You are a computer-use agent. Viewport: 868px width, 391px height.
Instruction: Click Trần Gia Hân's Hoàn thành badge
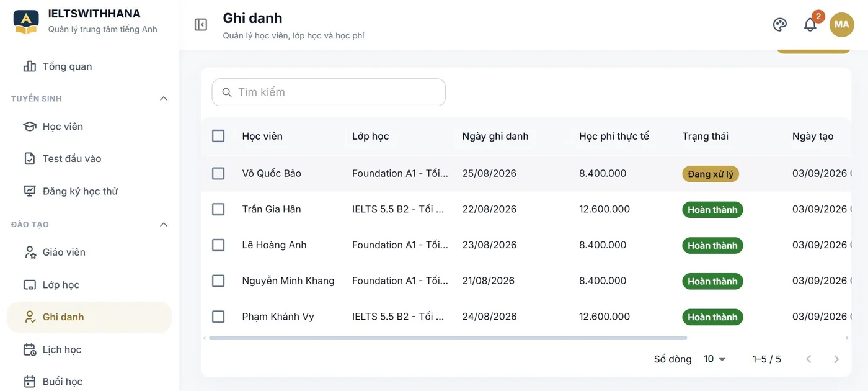coord(712,210)
